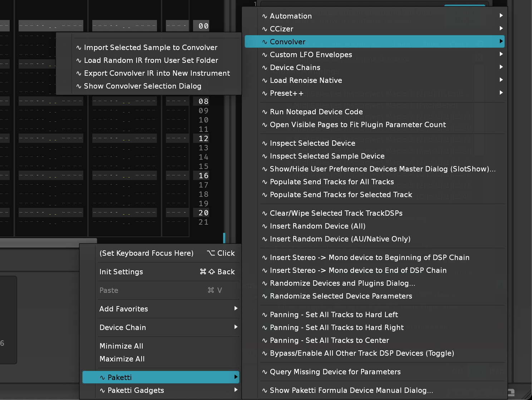532x400 pixels.
Task: Choose Minimize All devices
Action: tap(121, 346)
